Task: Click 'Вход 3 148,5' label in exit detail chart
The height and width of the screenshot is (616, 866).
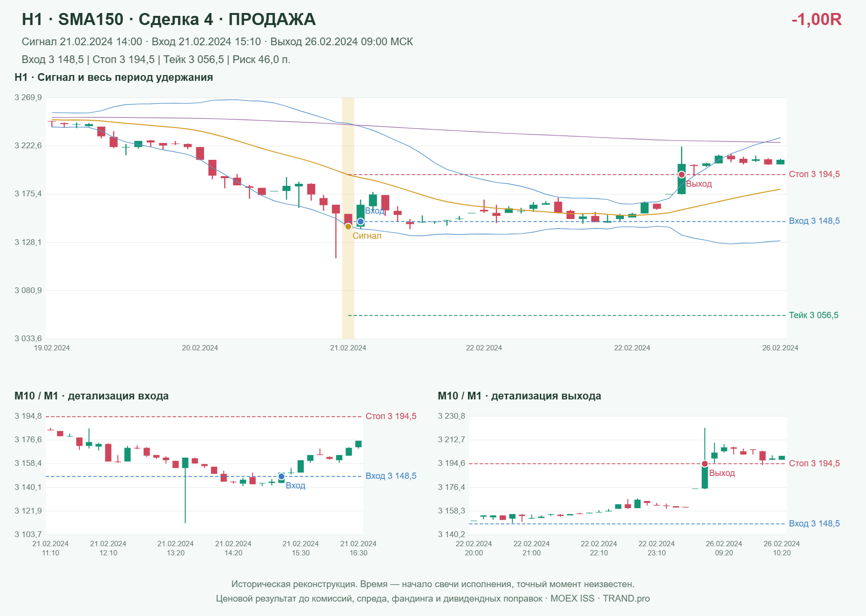Action: coord(814,524)
